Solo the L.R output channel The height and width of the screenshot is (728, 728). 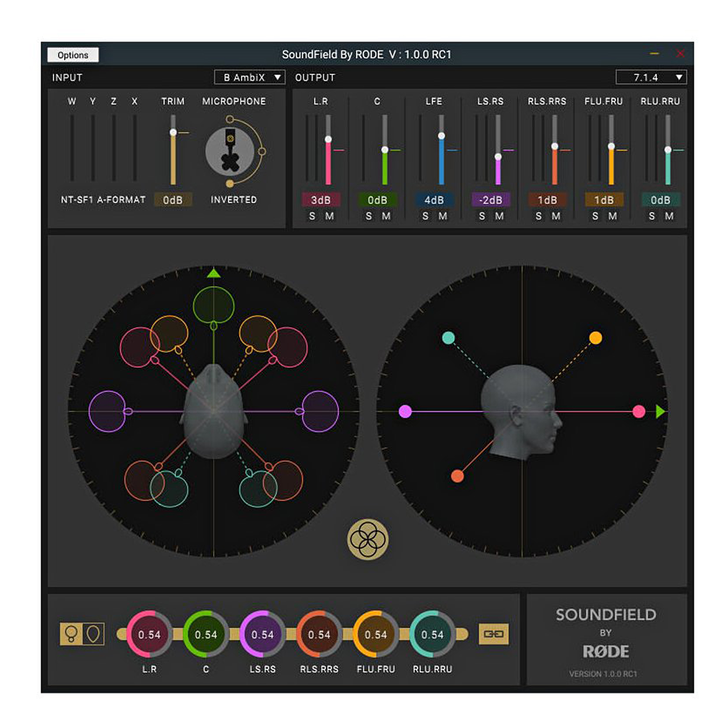point(312,216)
